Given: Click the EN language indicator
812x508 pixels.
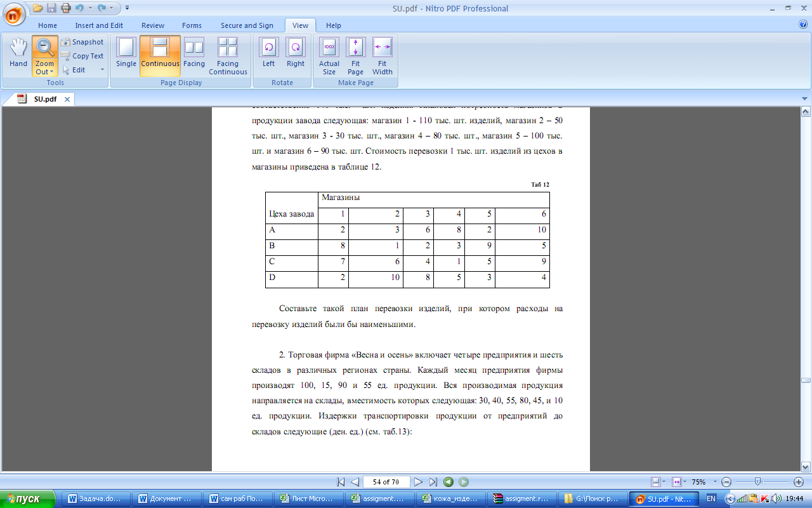Looking at the screenshot, I should (x=711, y=498).
